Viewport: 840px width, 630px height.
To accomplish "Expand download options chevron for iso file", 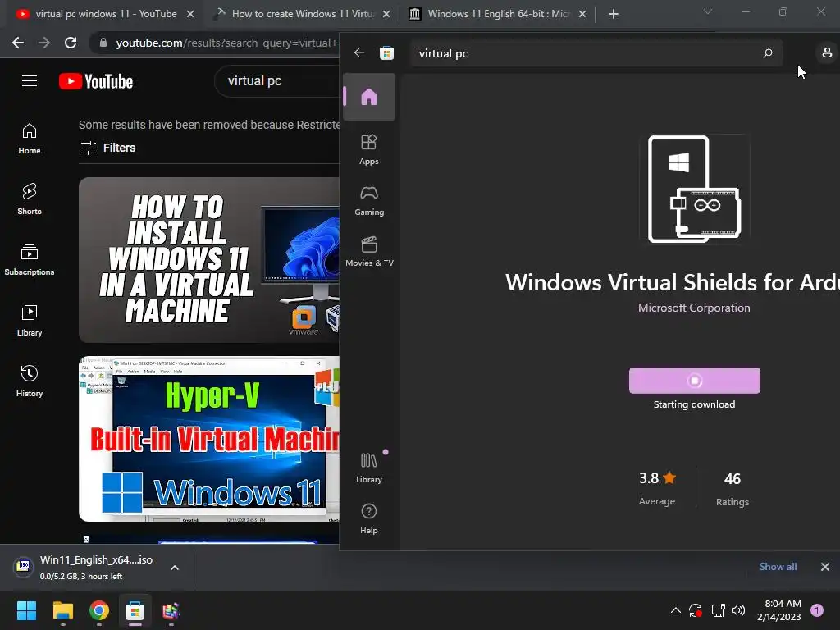I will 175,568.
